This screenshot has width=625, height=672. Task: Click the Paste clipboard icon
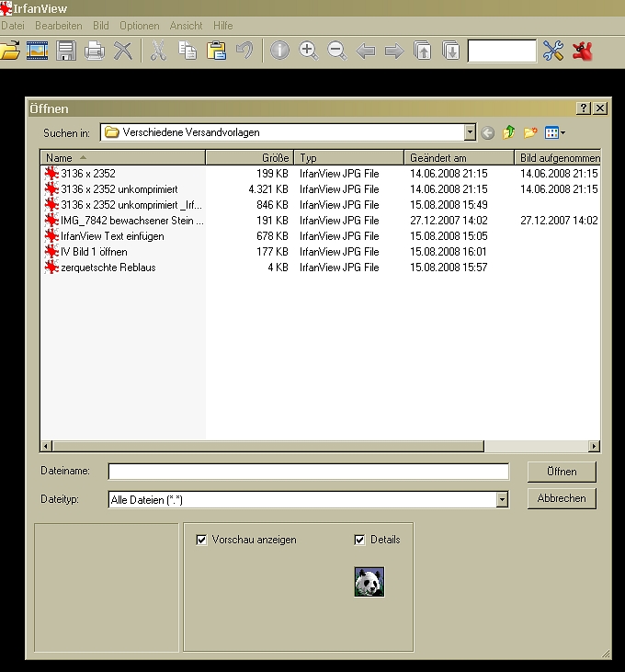click(216, 51)
